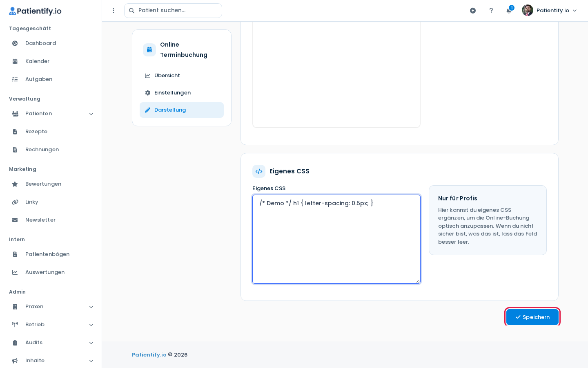The width and height of the screenshot is (588, 368).
Task: Grab the CSS textarea resize handle
Action: tap(418, 281)
